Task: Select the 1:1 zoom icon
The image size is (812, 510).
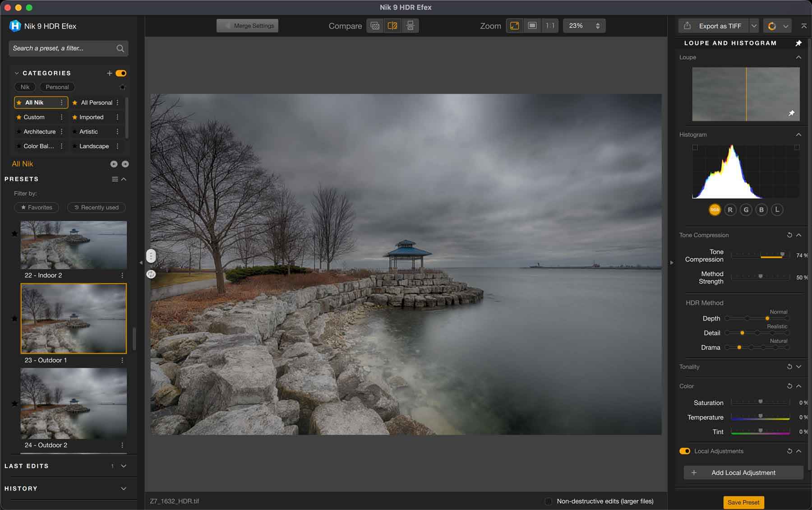Action: pyautogui.click(x=550, y=26)
